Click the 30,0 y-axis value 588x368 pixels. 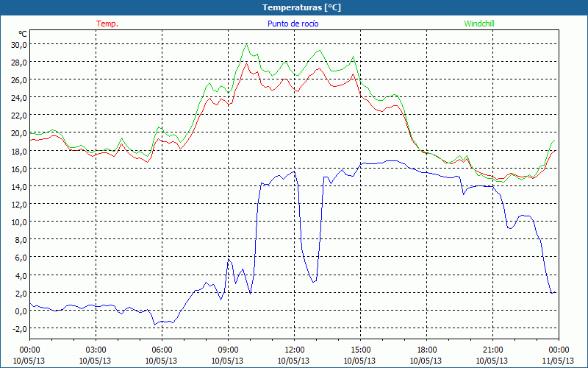(19, 45)
